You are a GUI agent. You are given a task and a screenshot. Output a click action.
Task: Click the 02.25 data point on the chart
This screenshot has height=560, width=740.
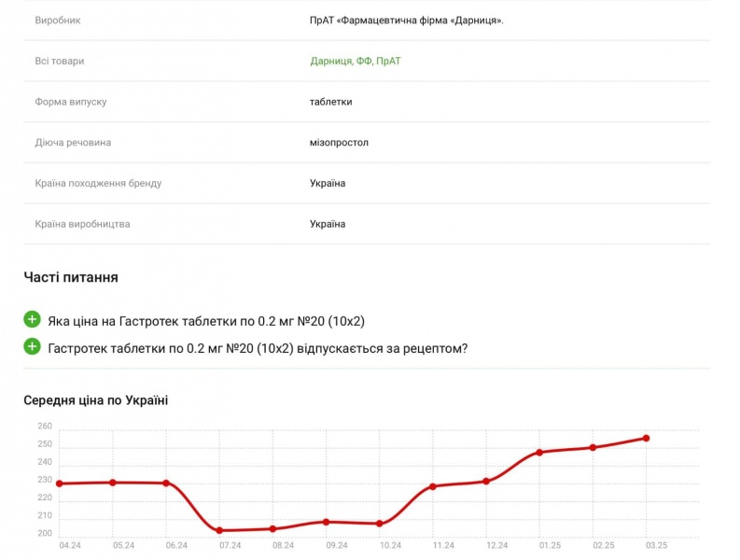click(593, 447)
